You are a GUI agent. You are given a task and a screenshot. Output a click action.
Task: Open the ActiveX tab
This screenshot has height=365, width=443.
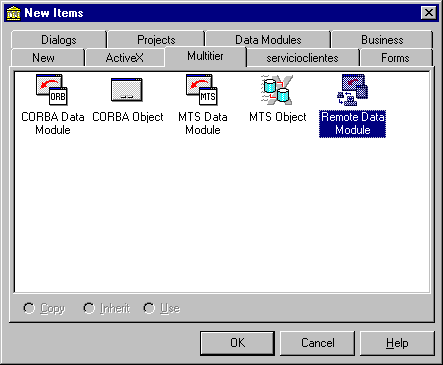pyautogui.click(x=124, y=58)
